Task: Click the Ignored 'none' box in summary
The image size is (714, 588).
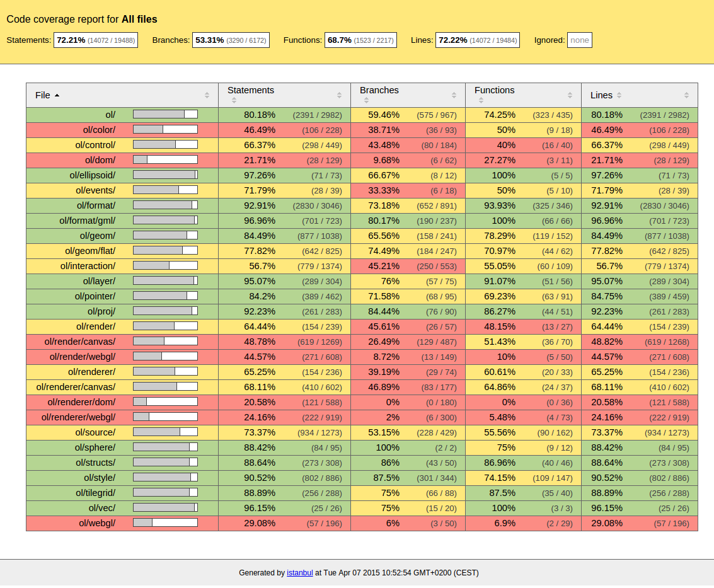Action: tap(579, 40)
